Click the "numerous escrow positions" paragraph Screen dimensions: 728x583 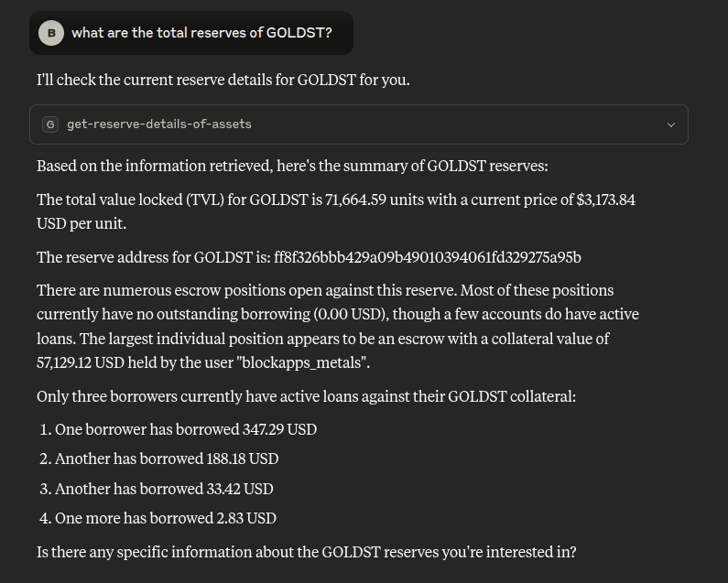pyautogui.click(x=324, y=290)
